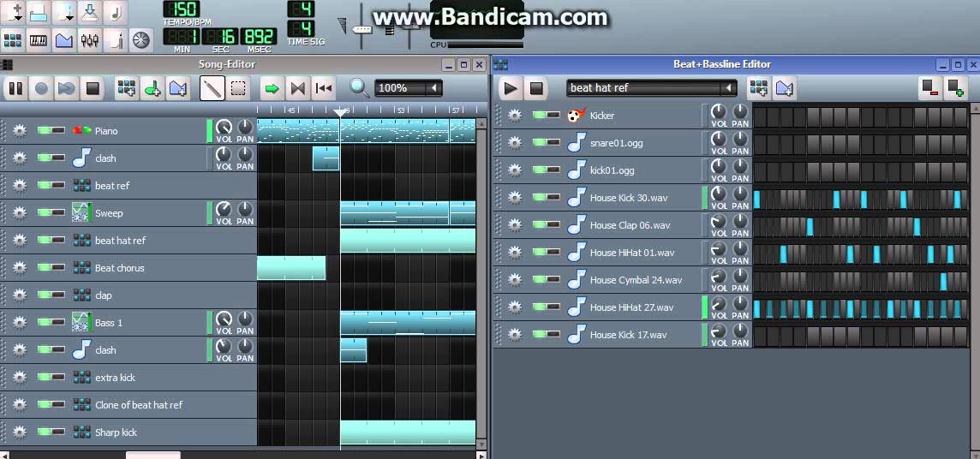Save current project icon
The width and height of the screenshot is (980, 459).
89,13
